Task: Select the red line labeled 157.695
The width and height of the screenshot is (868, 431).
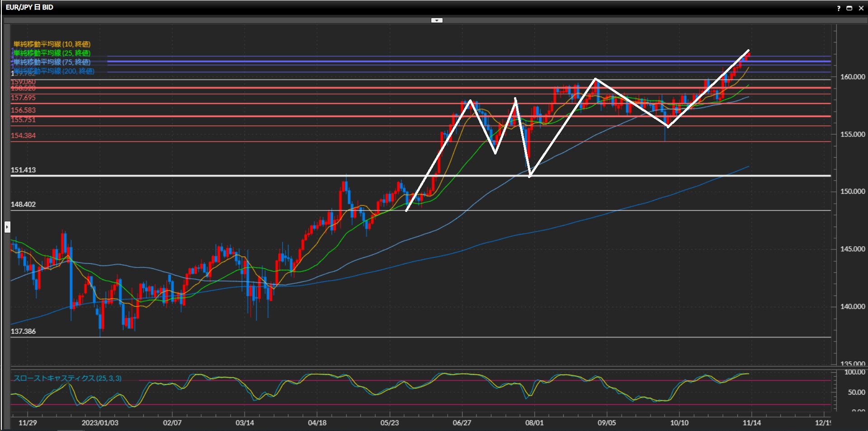Action: pyautogui.click(x=271, y=103)
